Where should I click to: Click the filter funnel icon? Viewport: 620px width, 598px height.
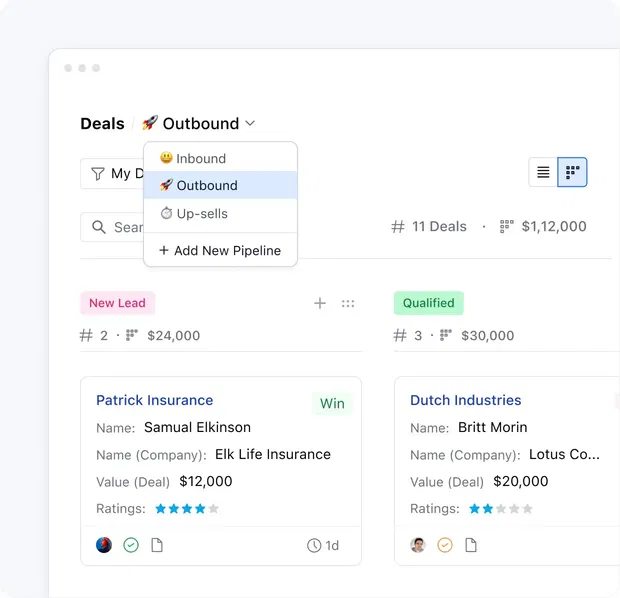[x=98, y=174]
